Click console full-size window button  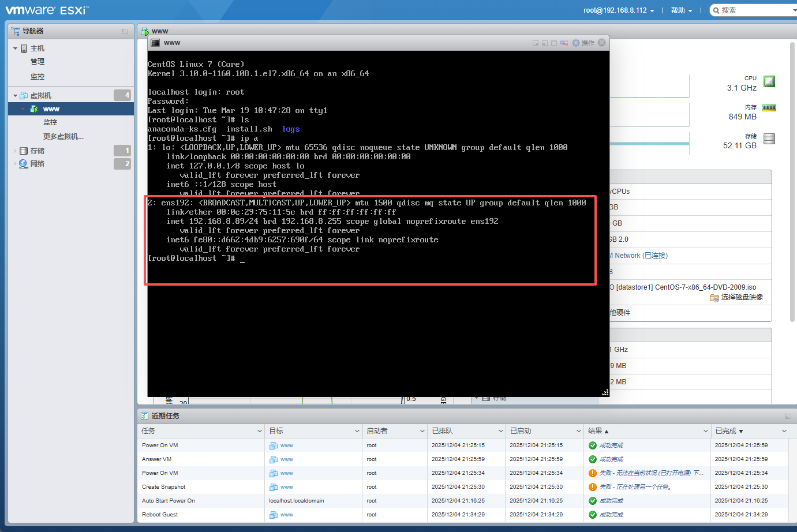point(554,43)
